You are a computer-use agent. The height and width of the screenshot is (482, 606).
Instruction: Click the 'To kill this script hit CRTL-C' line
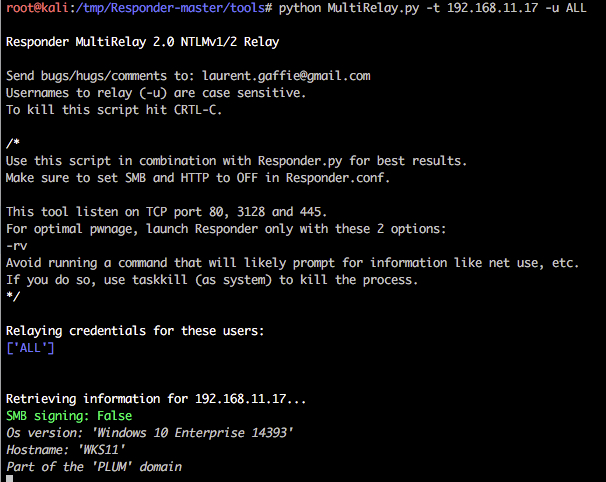pos(114,110)
